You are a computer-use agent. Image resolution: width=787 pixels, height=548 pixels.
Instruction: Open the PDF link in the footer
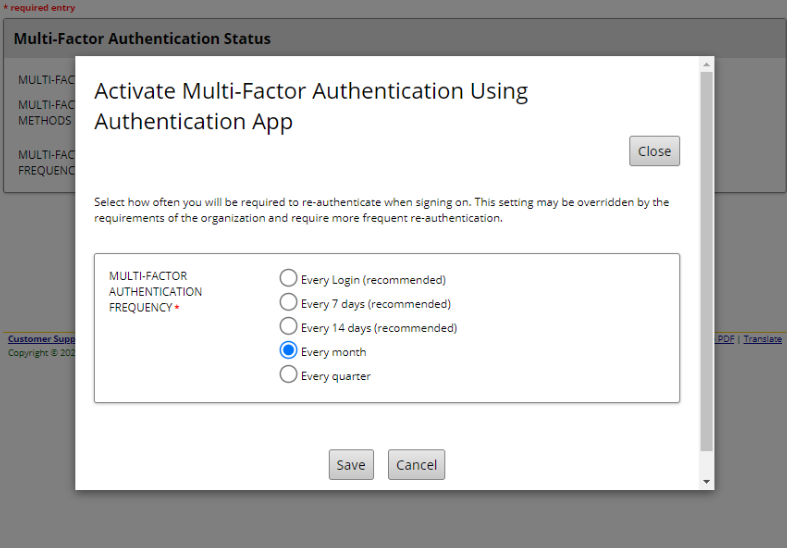pos(725,339)
